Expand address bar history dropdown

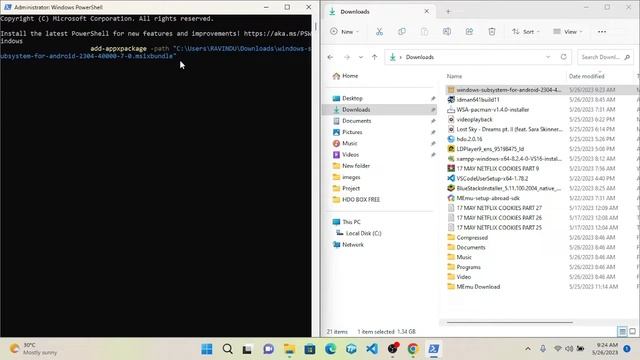(548, 57)
